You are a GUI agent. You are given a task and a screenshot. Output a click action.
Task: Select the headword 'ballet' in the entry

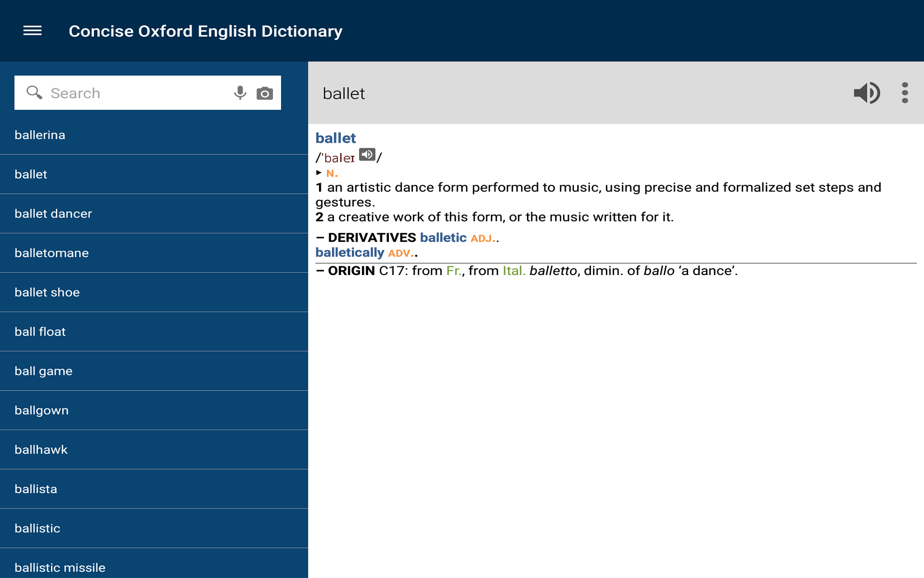tap(335, 138)
